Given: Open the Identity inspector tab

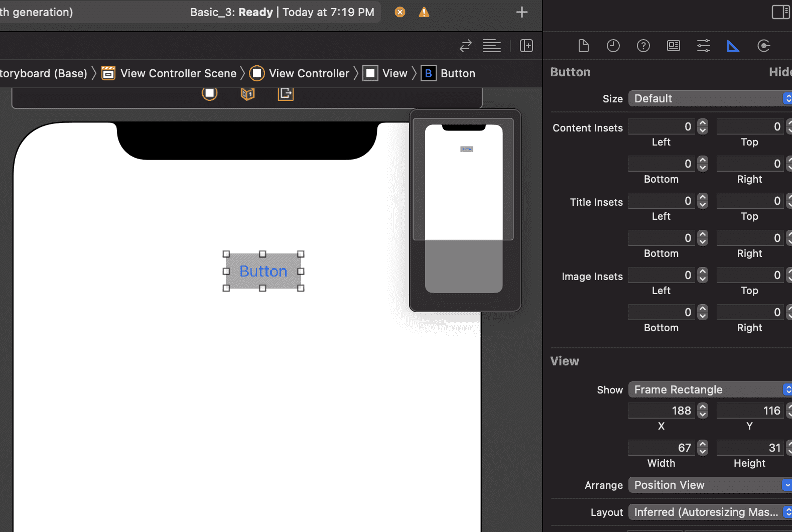Looking at the screenshot, I should point(673,46).
